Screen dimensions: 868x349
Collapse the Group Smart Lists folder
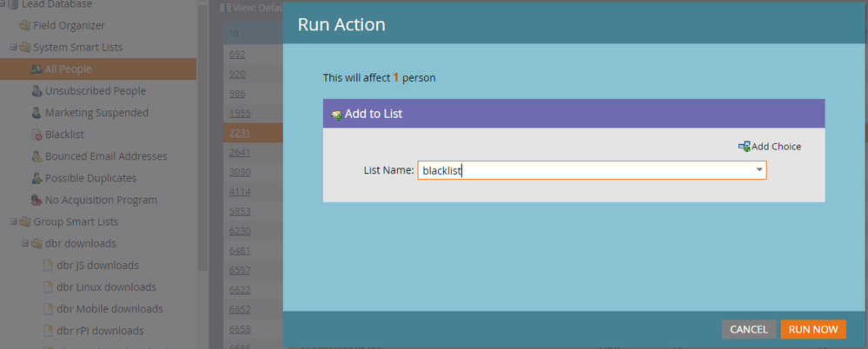coord(13,221)
